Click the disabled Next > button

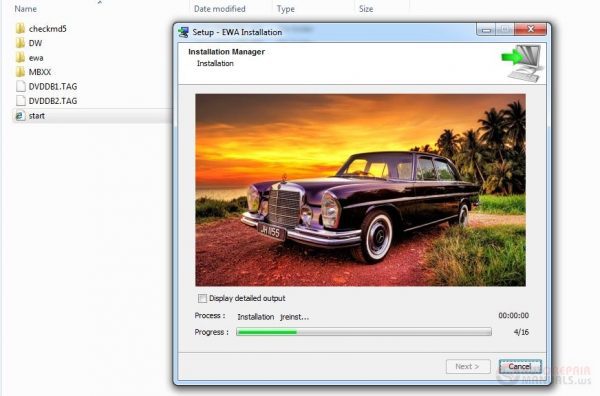point(468,367)
